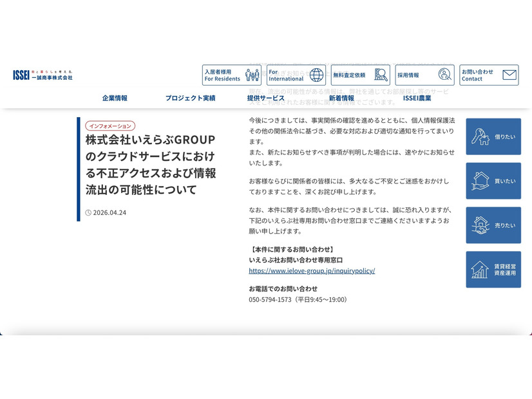Open お問い合わせ Contact button
Image resolution: width=532 pixels, height=399 pixels.
489,75
